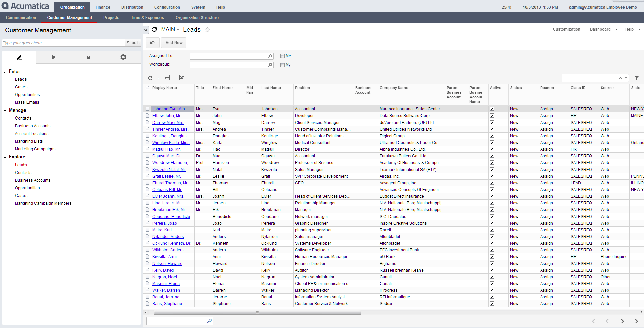The height and width of the screenshot is (328, 644).
Task: Switch to the Projects tab
Action: 111,18
